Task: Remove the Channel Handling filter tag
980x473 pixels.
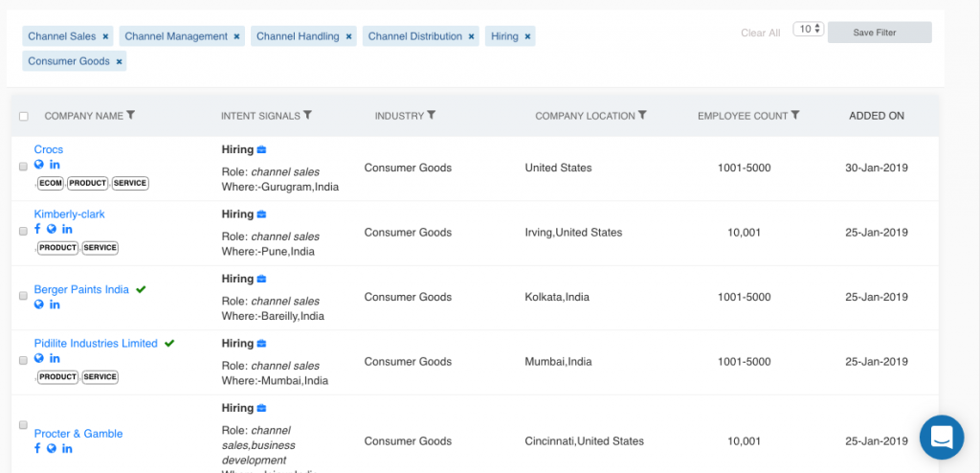Action: 348,36
